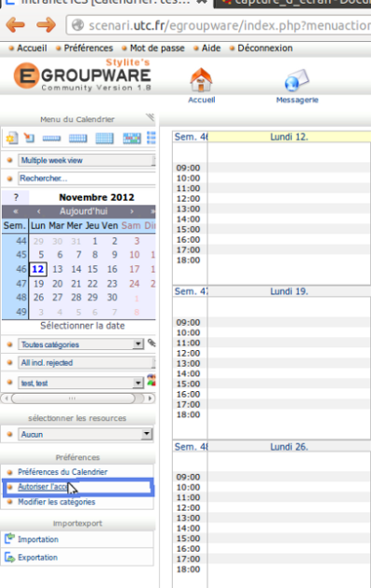Click the help question mark in mini calendar
The image size is (371, 588).
click(x=16, y=197)
